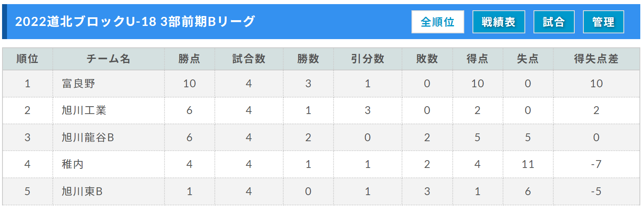Click the 勝点 column header

[190, 59]
